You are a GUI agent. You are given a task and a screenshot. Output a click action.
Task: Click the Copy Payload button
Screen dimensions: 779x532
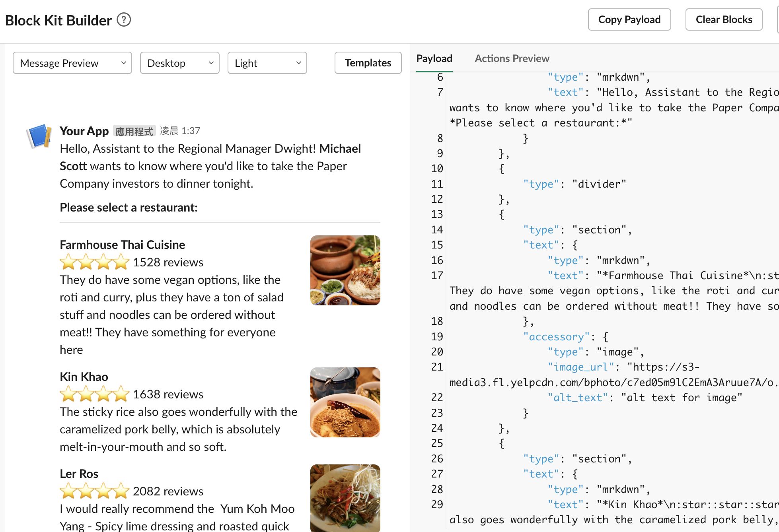click(629, 19)
